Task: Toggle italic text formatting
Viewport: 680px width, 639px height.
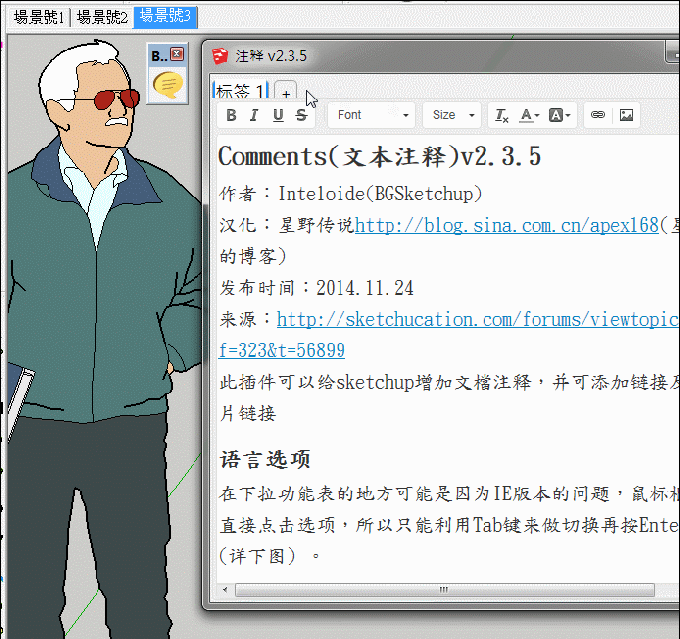Action: pyautogui.click(x=254, y=115)
